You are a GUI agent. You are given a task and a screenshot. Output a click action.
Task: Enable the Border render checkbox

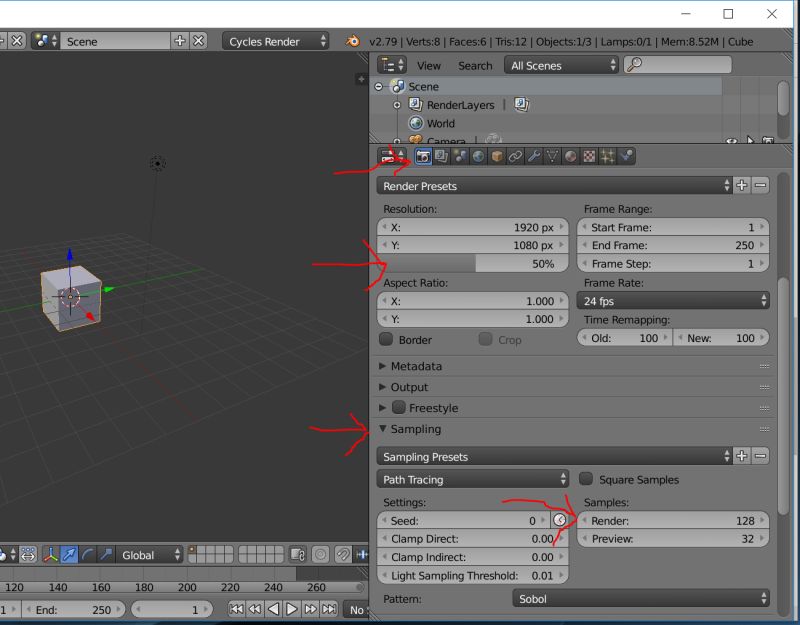pos(386,339)
